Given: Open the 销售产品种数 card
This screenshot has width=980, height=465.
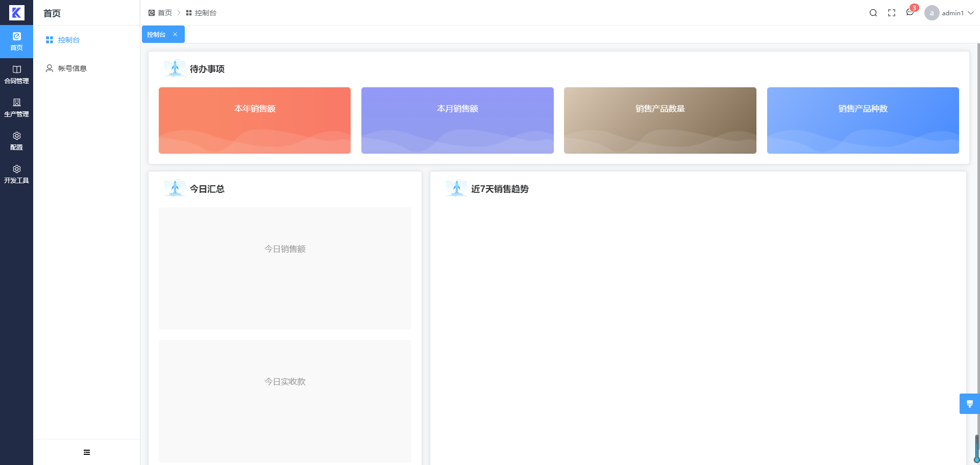Looking at the screenshot, I should coord(863,120).
